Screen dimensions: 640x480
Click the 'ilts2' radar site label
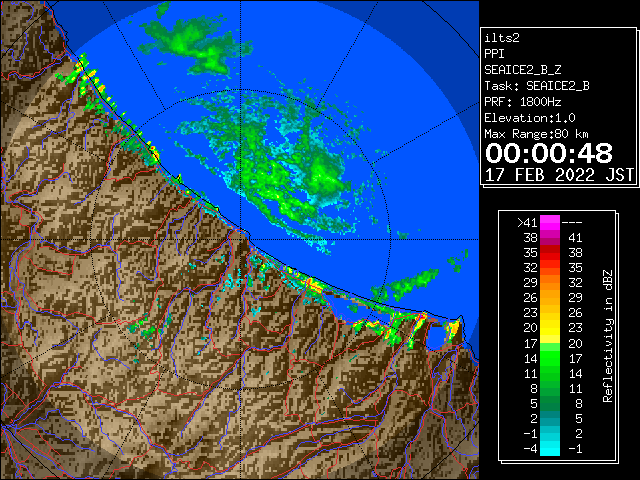tap(502, 38)
